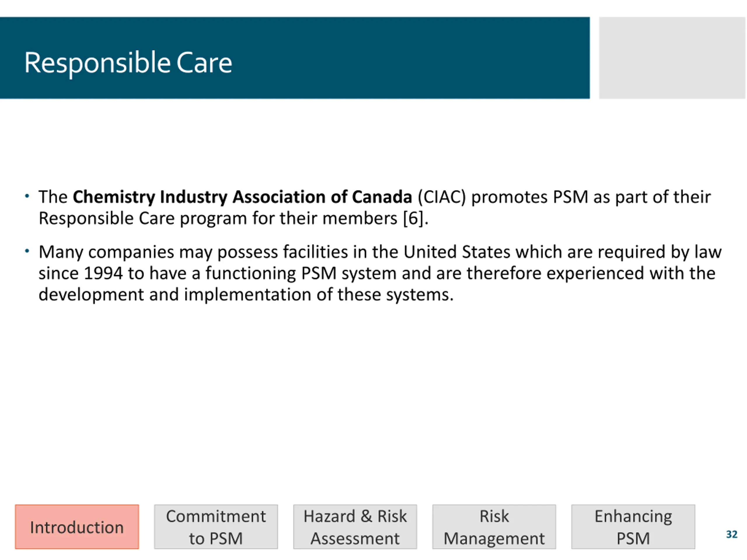Follow the reference citation [6]
The width and height of the screenshot is (747, 560).
tap(413, 218)
